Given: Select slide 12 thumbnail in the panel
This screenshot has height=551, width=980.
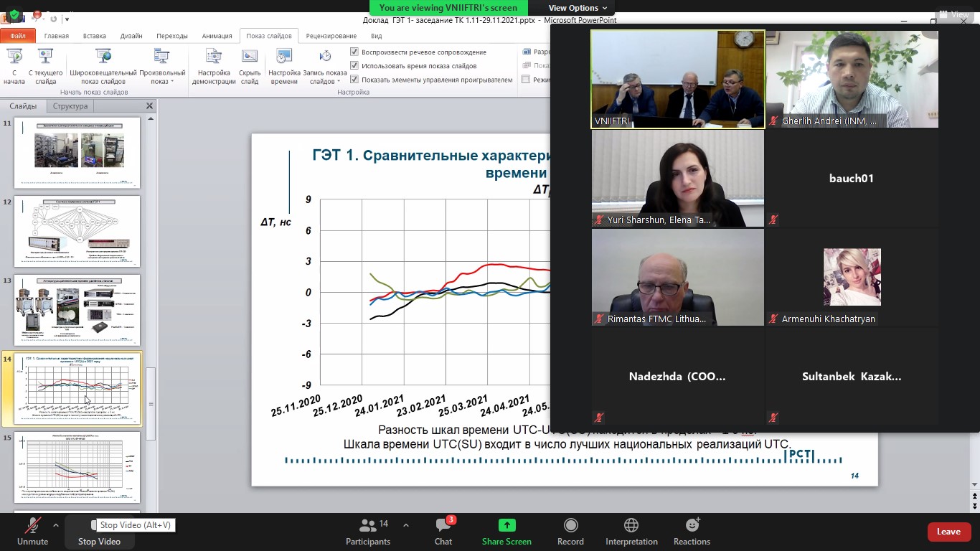Looking at the screenshot, I should (x=77, y=231).
